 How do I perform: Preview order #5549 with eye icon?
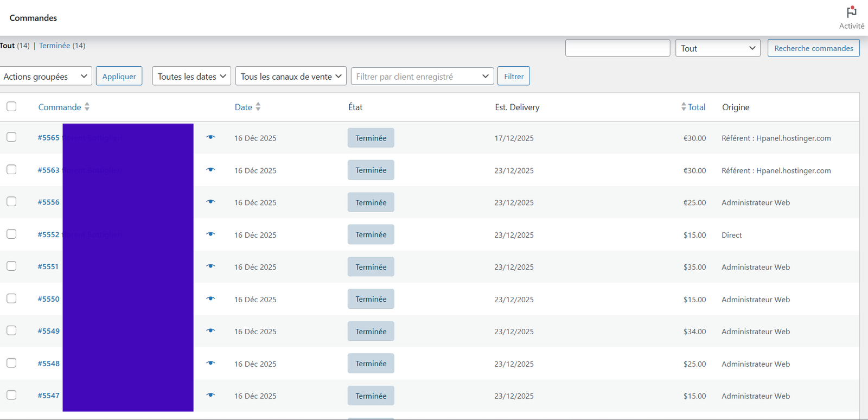[x=210, y=331]
